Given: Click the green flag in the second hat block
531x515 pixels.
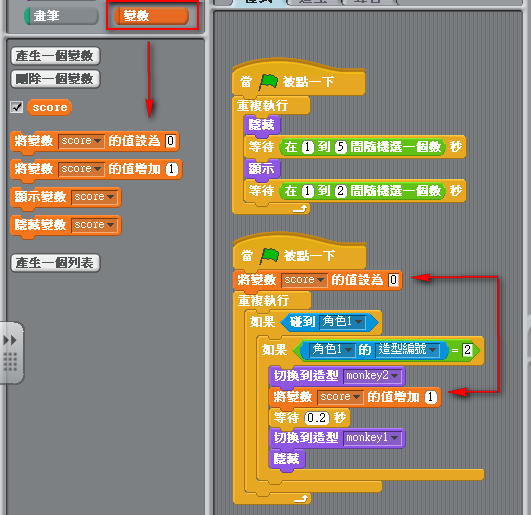Looking at the screenshot, I should [x=269, y=256].
